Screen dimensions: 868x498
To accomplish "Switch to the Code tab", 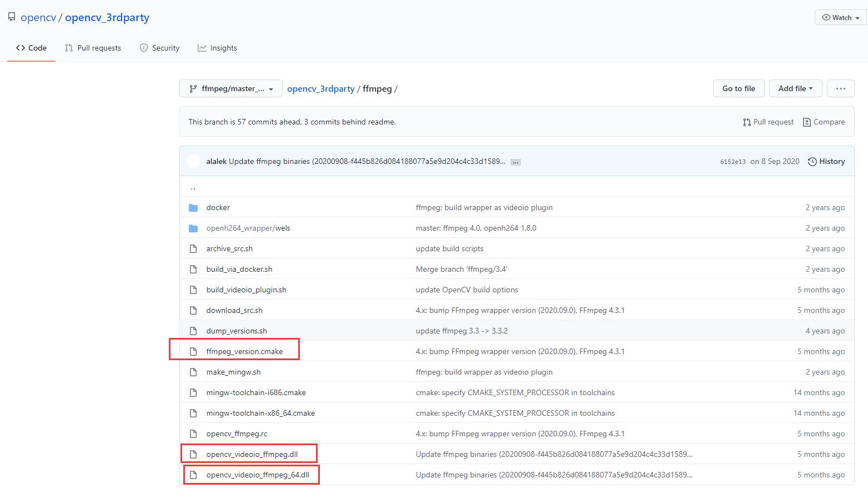I will [31, 48].
